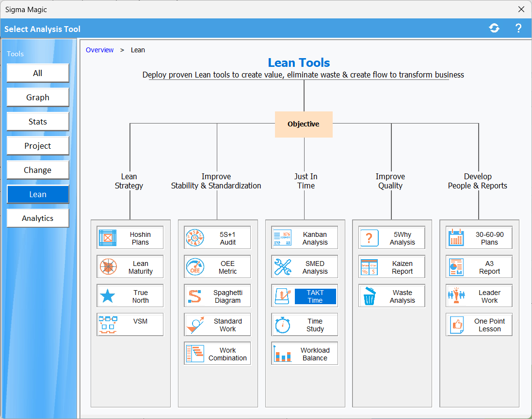
Task: Go back to Overview breadcrumb link
Action: tap(99, 50)
